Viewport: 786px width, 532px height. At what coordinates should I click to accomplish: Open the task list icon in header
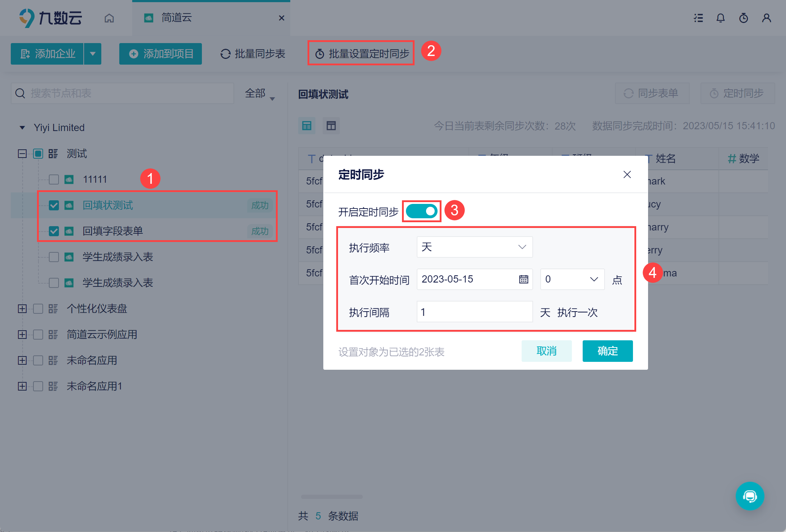pyautogui.click(x=698, y=18)
